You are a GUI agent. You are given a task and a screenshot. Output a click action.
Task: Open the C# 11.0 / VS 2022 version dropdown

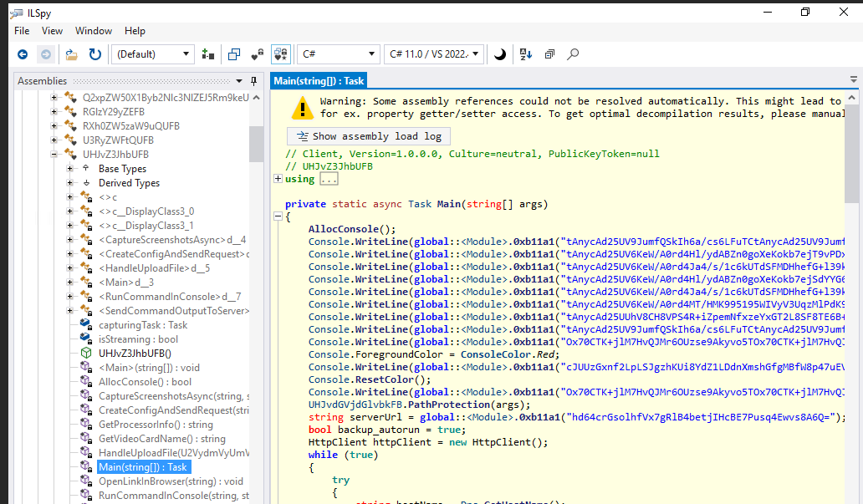434,54
